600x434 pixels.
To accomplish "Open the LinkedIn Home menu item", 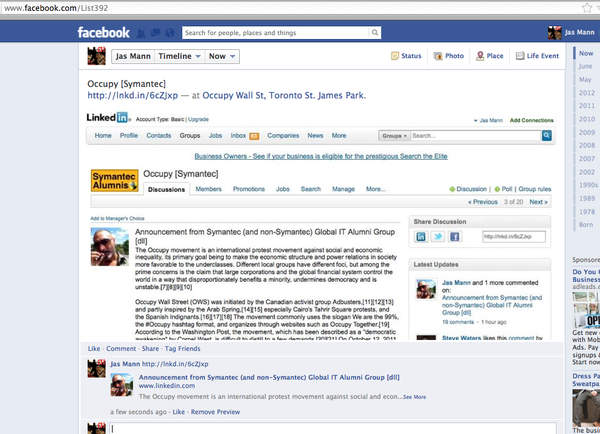I will tap(103, 135).
